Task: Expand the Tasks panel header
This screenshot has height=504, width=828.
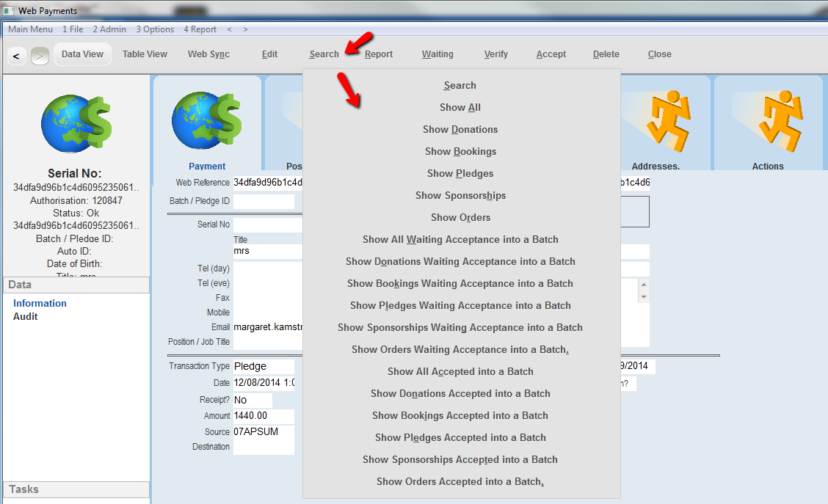Action: pos(76,489)
